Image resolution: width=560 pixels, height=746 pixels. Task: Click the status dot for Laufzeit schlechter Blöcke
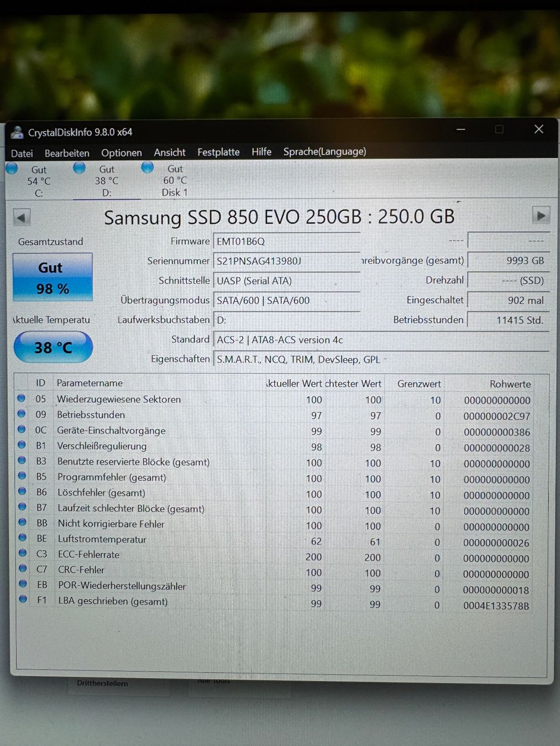pyautogui.click(x=23, y=506)
